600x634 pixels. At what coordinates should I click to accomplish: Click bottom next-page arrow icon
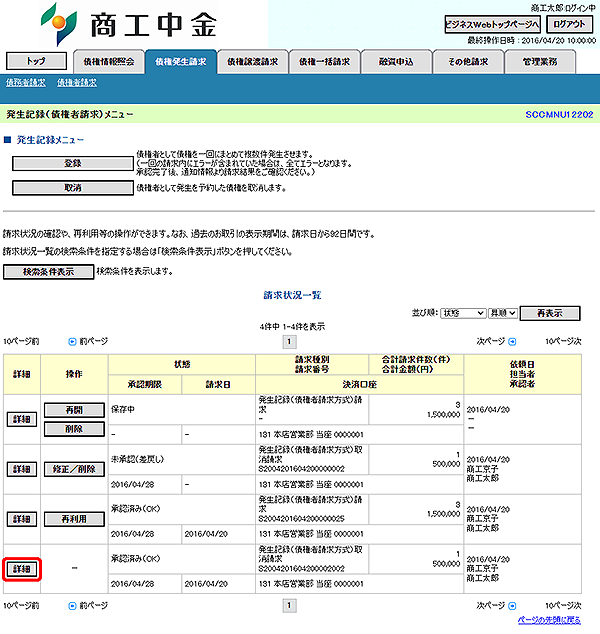[512, 606]
